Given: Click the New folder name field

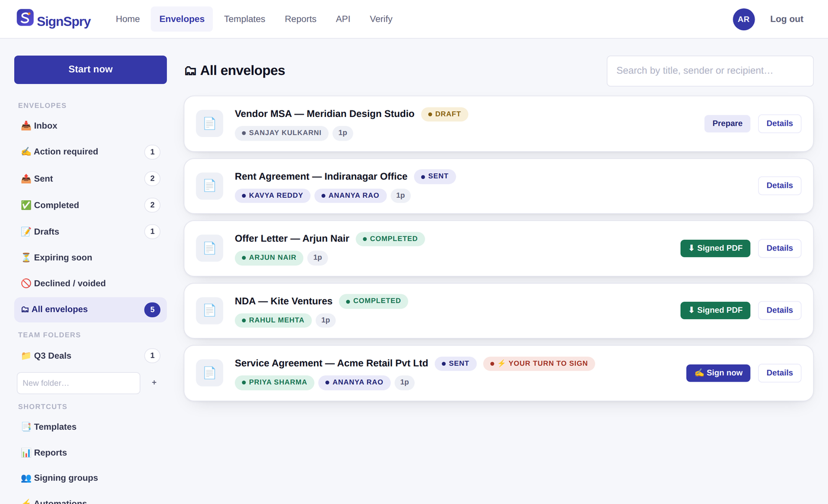Looking at the screenshot, I should [79, 383].
